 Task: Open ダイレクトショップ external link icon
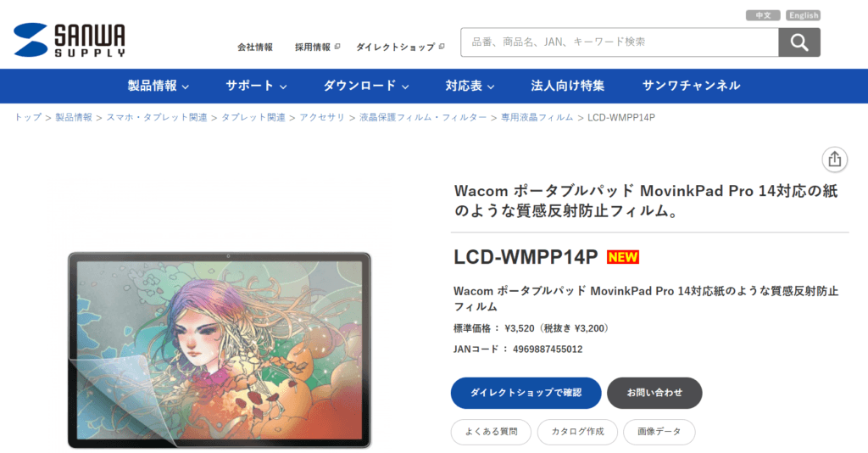point(441,47)
